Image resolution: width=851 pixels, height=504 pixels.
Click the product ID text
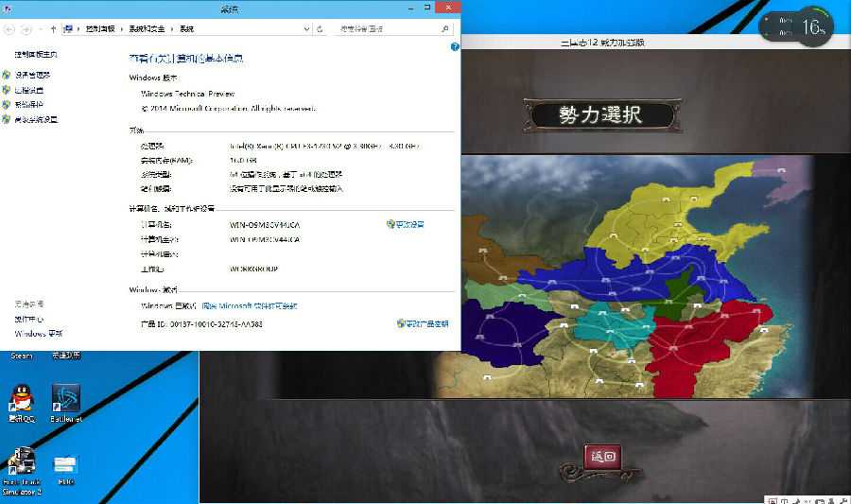pyautogui.click(x=201, y=324)
